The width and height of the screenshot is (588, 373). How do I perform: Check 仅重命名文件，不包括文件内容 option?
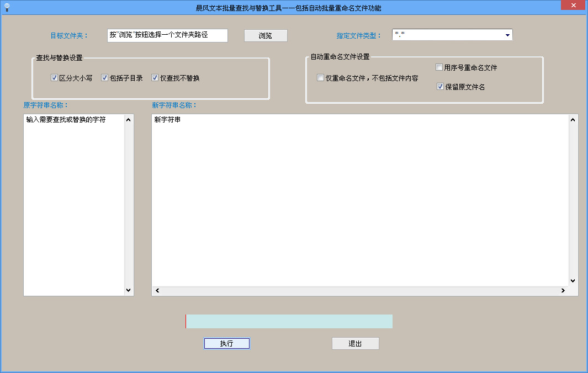coord(320,78)
